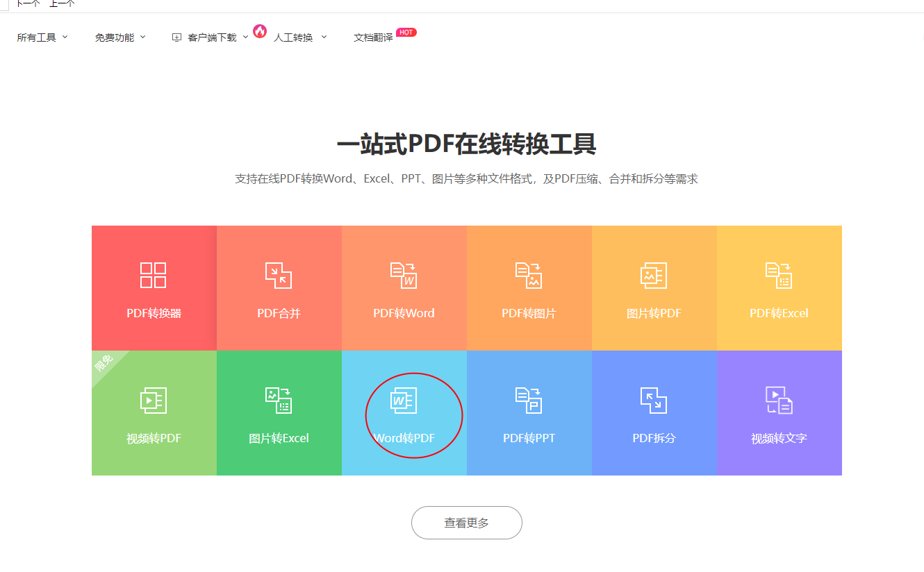Image resolution: width=924 pixels, height=572 pixels.
Task: Click the PDF合并 label text
Action: [279, 313]
